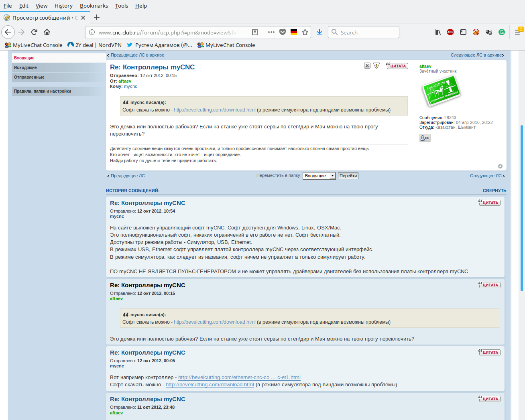Click the browser Forward arrow
Image resolution: width=525 pixels, height=420 pixels.
pyautogui.click(x=21, y=32)
